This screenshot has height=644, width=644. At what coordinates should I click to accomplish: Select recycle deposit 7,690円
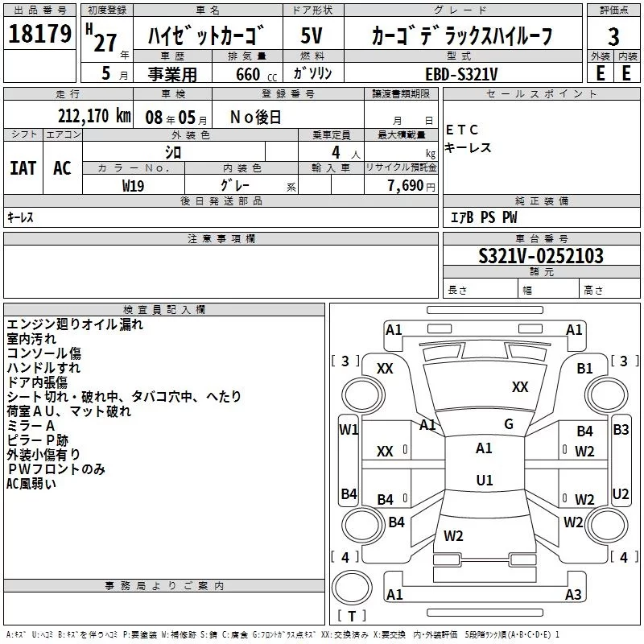[411, 186]
